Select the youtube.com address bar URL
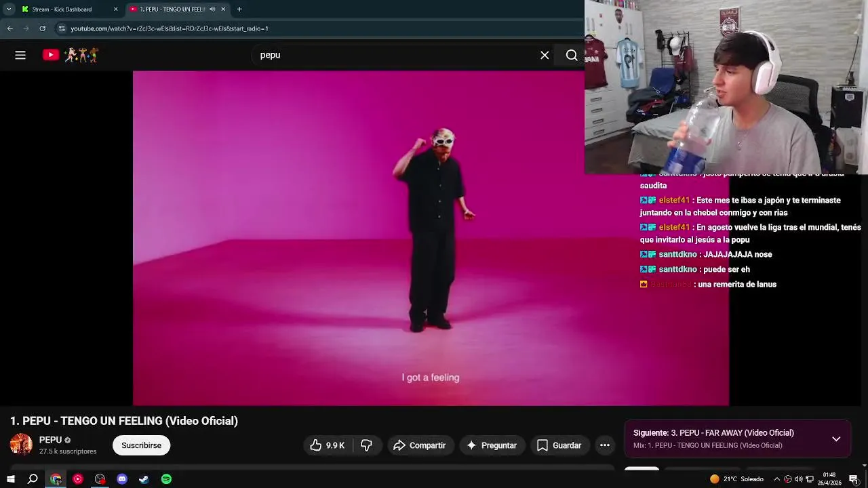 (x=170, y=28)
